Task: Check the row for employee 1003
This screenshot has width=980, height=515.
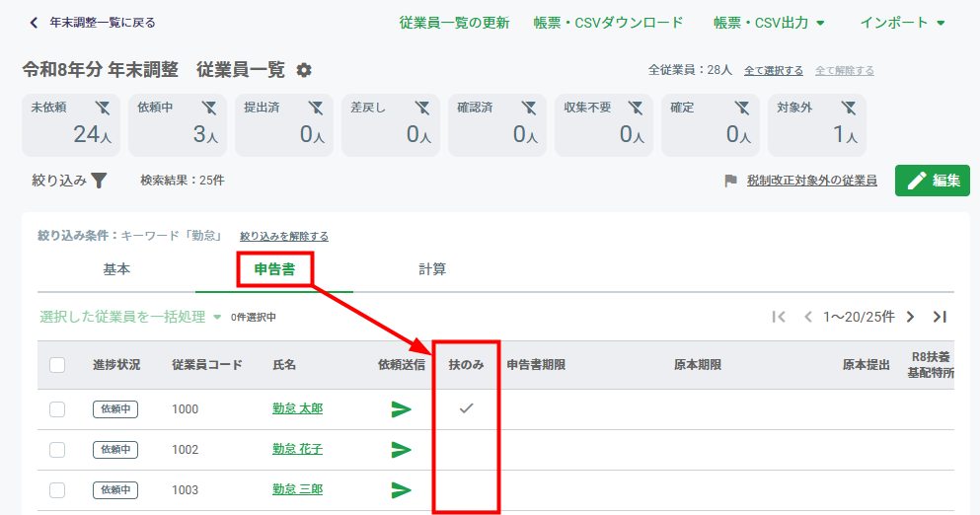Action: (x=57, y=490)
